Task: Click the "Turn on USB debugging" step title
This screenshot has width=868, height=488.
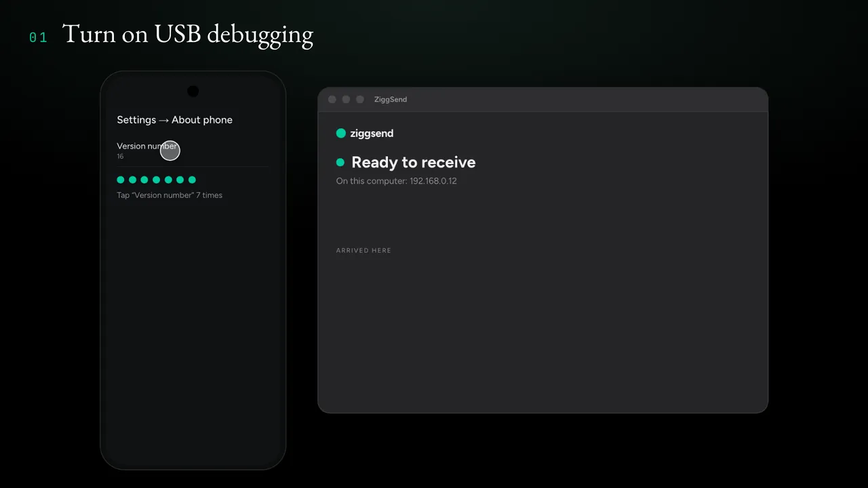Action: point(188,34)
